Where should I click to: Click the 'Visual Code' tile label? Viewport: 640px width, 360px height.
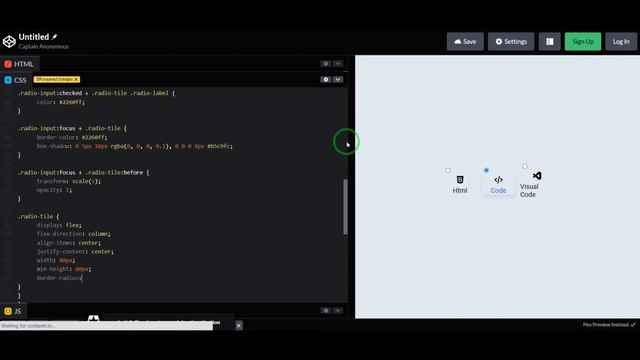click(x=529, y=191)
